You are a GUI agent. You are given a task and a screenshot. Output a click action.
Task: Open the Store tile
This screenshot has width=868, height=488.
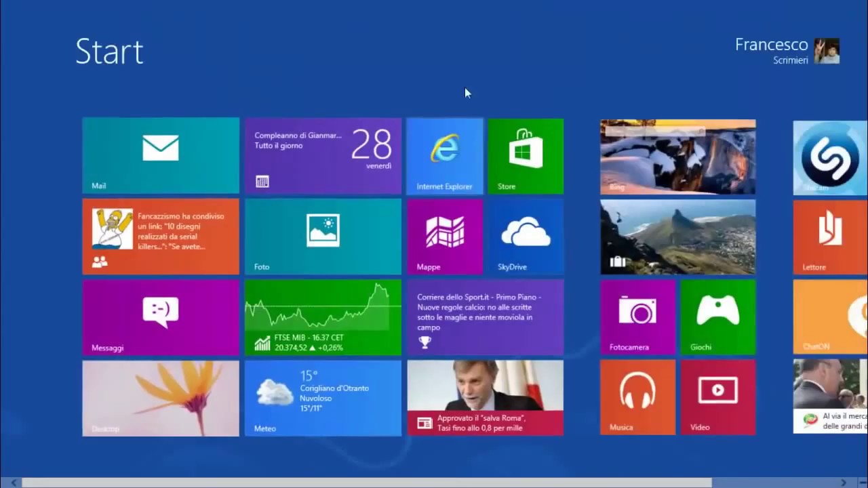click(526, 156)
